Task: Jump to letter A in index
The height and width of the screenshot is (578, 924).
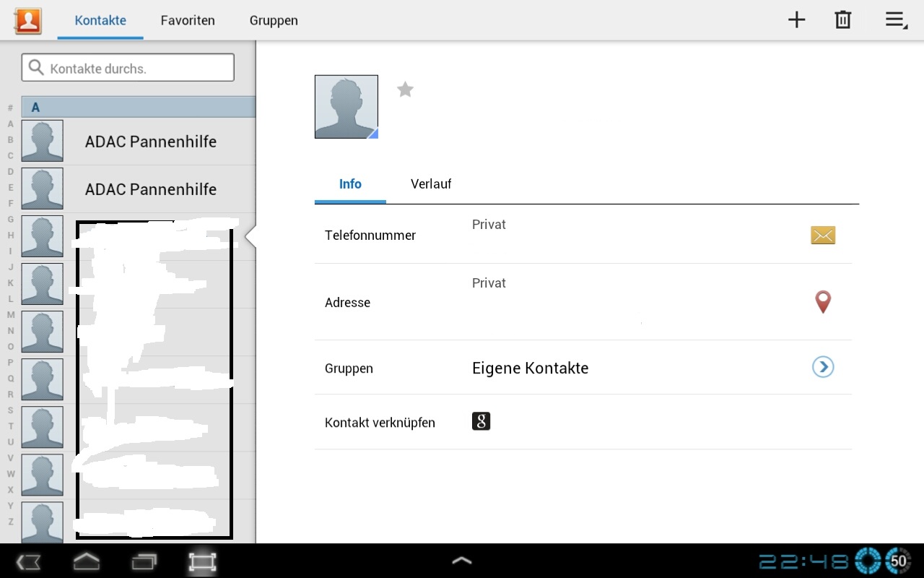Action: pos(10,124)
